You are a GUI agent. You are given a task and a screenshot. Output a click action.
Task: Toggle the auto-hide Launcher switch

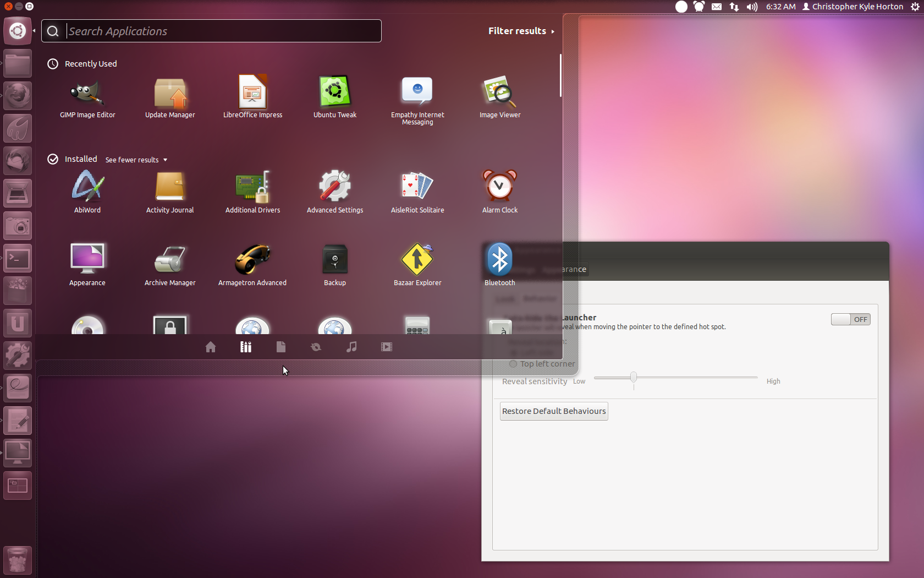pos(850,319)
